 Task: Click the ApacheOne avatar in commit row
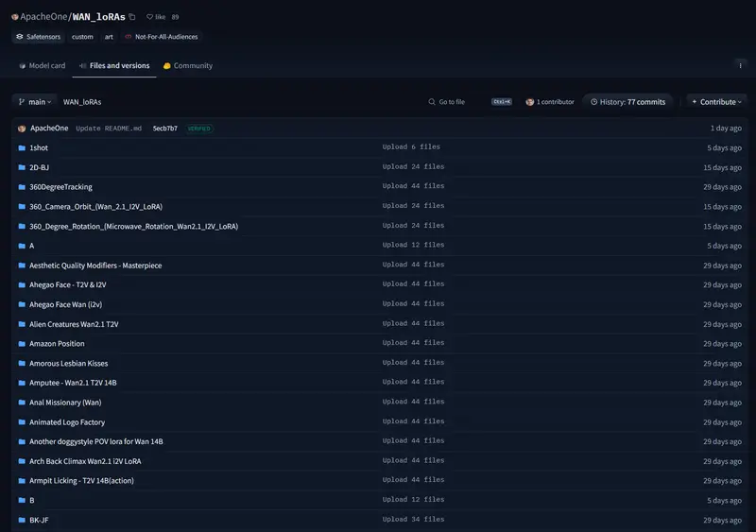click(x=22, y=129)
